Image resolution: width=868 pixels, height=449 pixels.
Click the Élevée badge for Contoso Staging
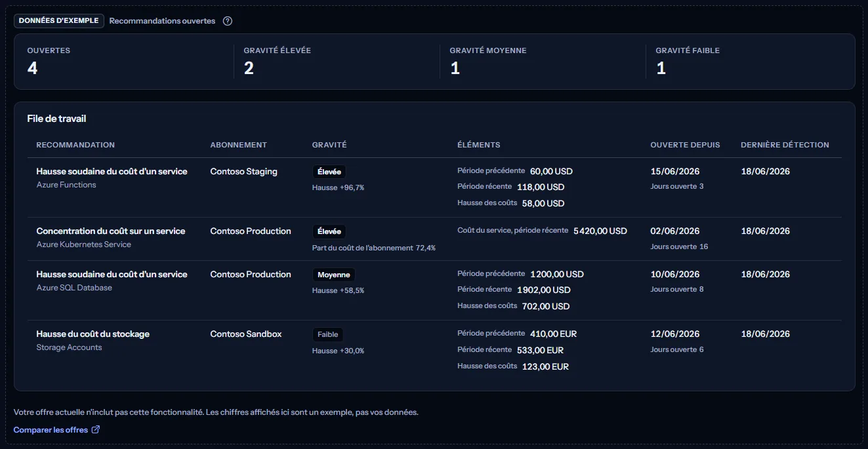pyautogui.click(x=329, y=172)
